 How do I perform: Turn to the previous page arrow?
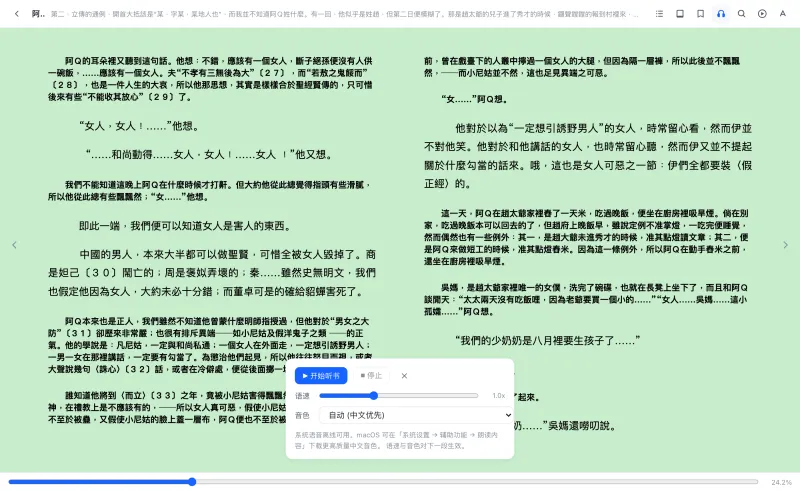tap(14, 245)
